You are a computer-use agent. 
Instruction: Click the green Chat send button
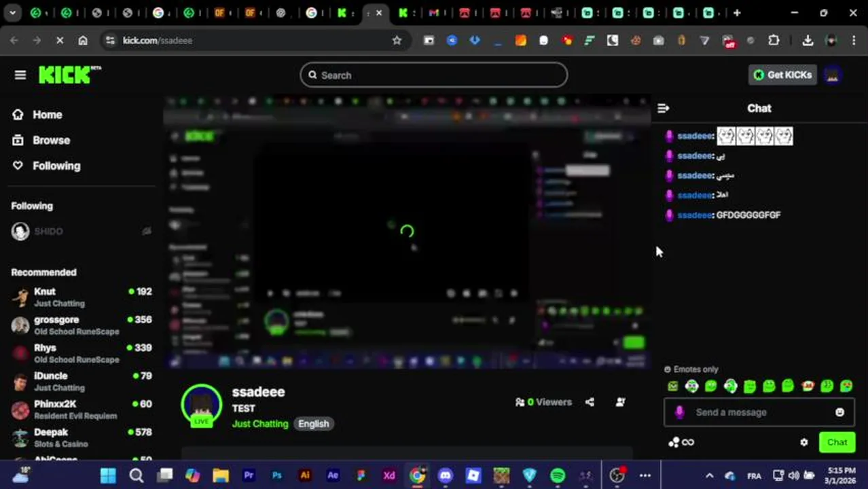click(x=837, y=442)
